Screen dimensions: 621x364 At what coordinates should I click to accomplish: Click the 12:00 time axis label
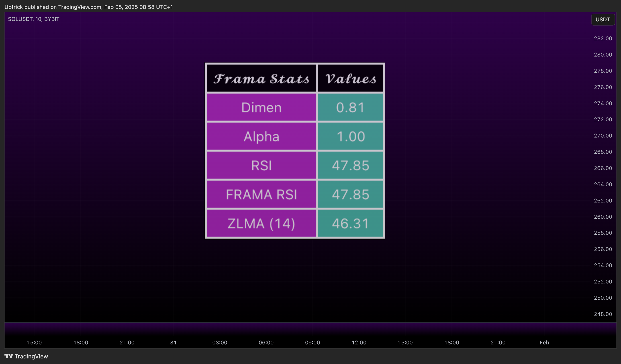point(359,343)
